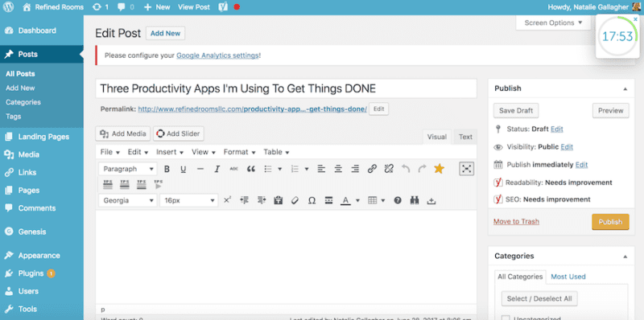644x320 pixels.
Task: Click Add Media button
Action: (123, 133)
